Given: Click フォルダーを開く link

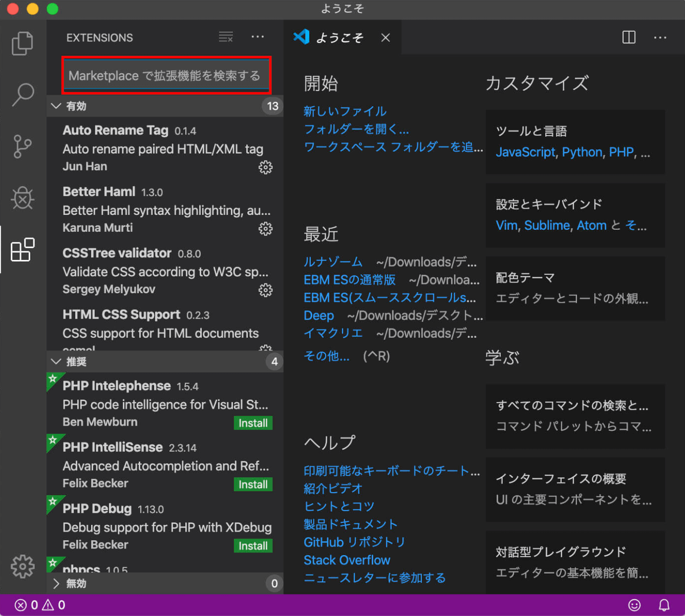Looking at the screenshot, I should (356, 129).
